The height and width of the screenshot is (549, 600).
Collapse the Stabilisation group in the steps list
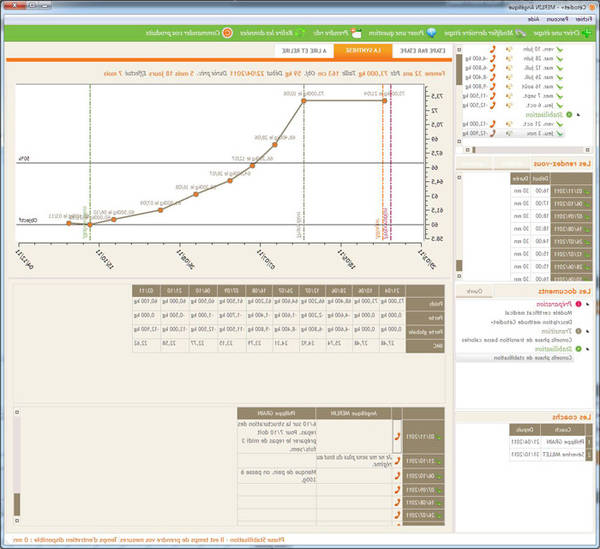coord(579,115)
